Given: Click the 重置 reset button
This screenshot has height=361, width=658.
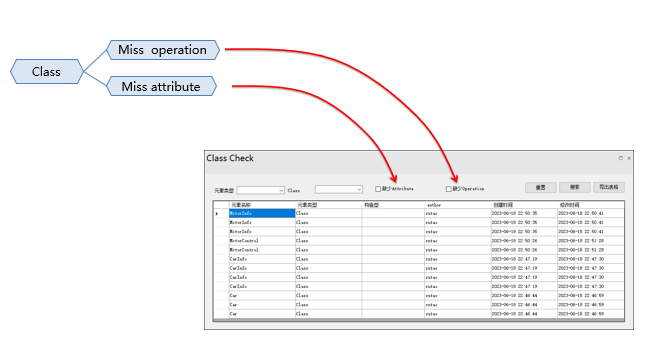Looking at the screenshot, I should pos(540,187).
